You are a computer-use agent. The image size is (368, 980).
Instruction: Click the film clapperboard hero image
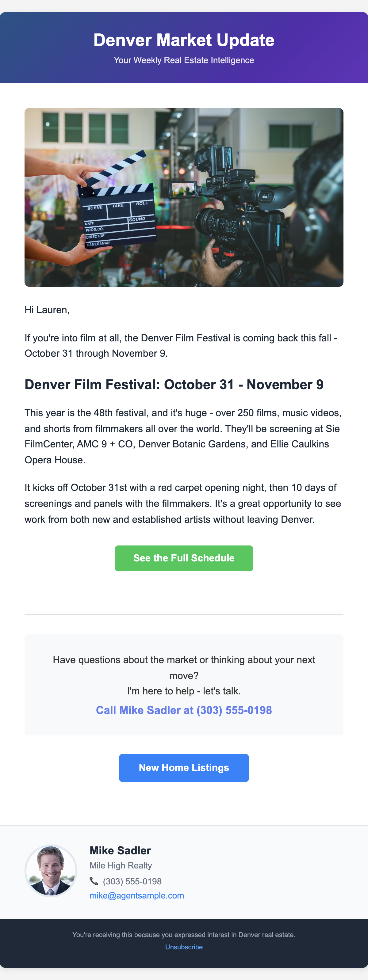coord(184,197)
